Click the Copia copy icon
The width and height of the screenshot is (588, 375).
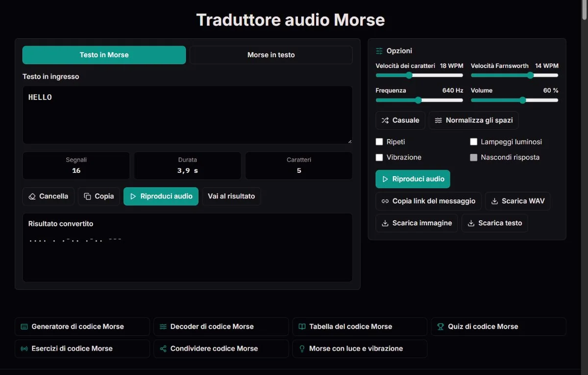(88, 196)
